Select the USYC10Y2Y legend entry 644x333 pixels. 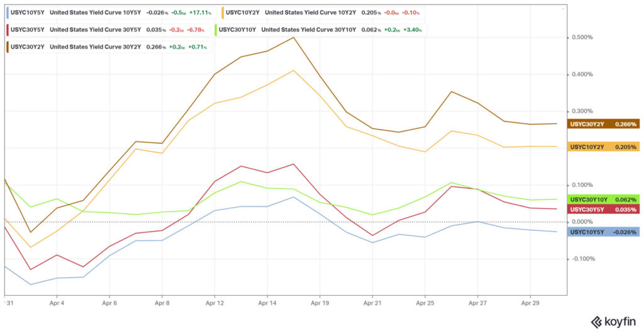(x=323, y=13)
